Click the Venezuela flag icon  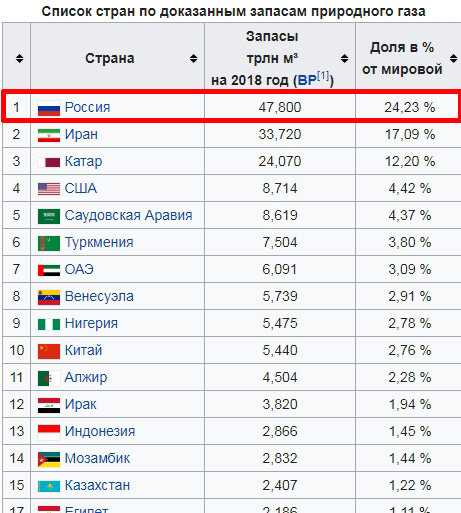coord(49,297)
